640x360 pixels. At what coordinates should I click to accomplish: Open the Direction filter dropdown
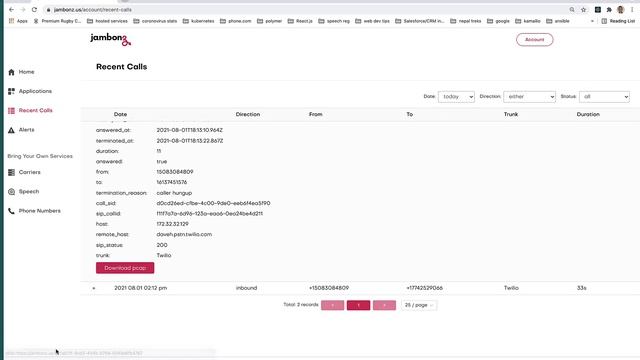(x=529, y=97)
